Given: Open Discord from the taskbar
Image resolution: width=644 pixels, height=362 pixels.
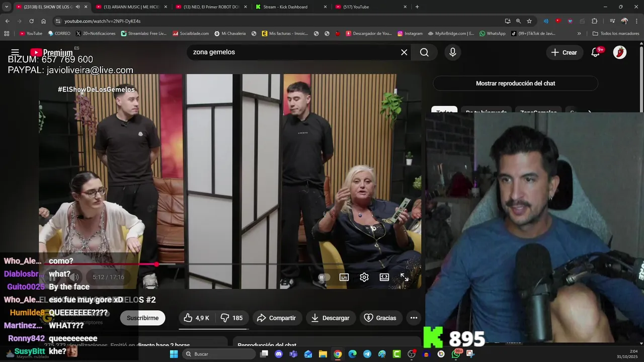Looking at the screenshot, I should click(279, 354).
